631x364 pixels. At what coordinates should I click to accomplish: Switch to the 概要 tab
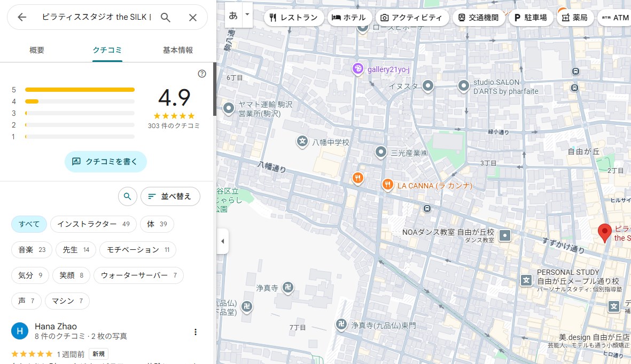point(37,50)
